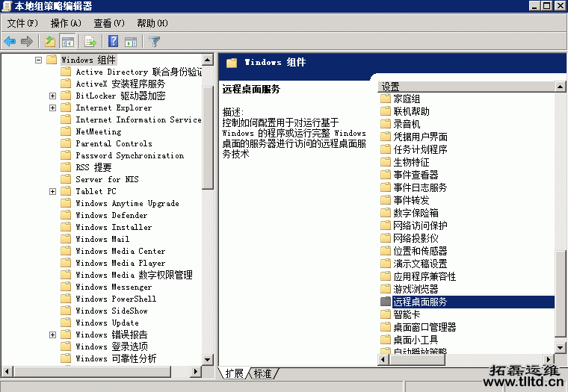Select Windows Media 数字权限管理 tree item
This screenshot has height=392, width=568.
coord(134,275)
